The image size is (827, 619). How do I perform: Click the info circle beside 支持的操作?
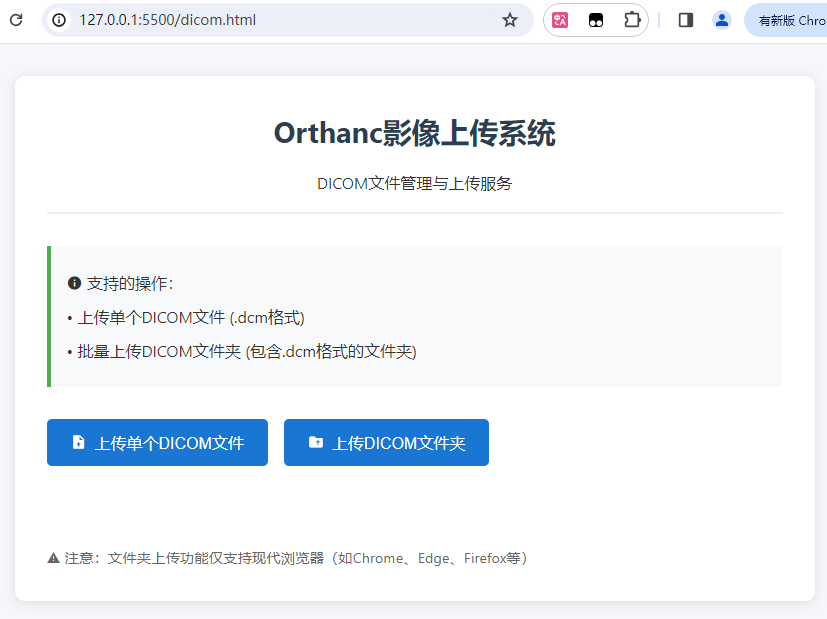[x=73, y=283]
